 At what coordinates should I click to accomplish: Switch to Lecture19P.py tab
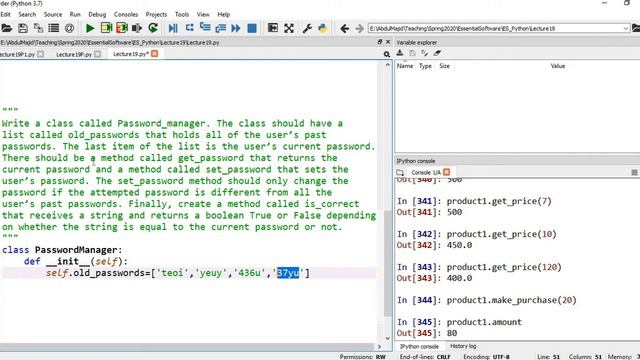(74, 54)
